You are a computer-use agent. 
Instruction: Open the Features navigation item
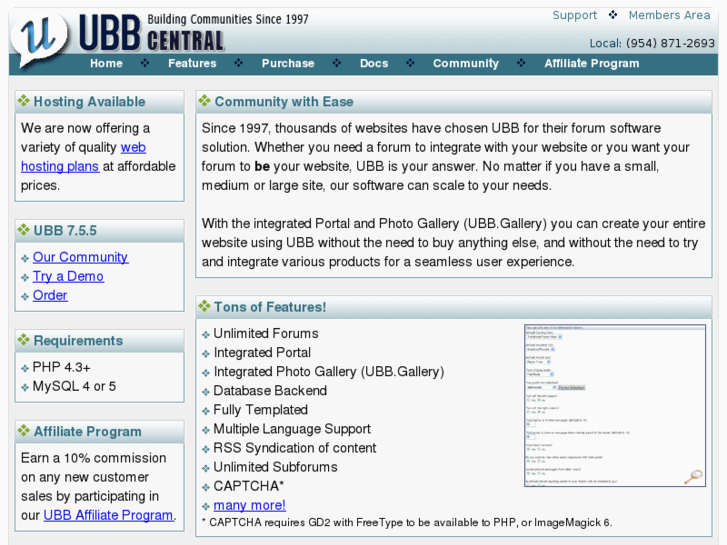(192, 64)
